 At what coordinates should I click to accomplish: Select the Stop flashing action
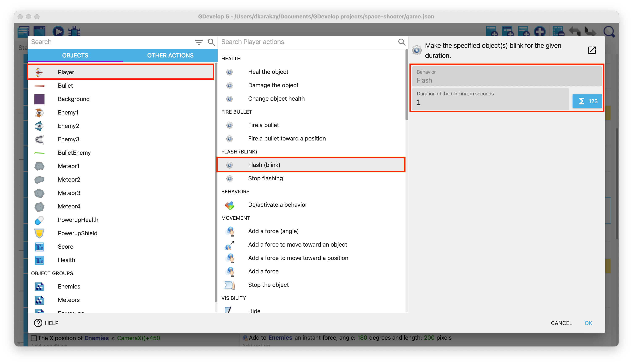click(265, 178)
